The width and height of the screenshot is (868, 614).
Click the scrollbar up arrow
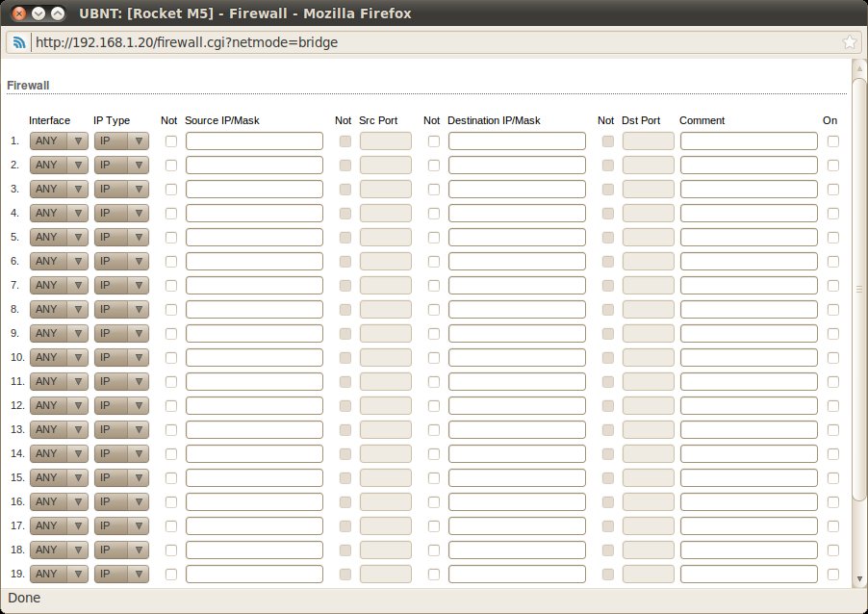859,68
